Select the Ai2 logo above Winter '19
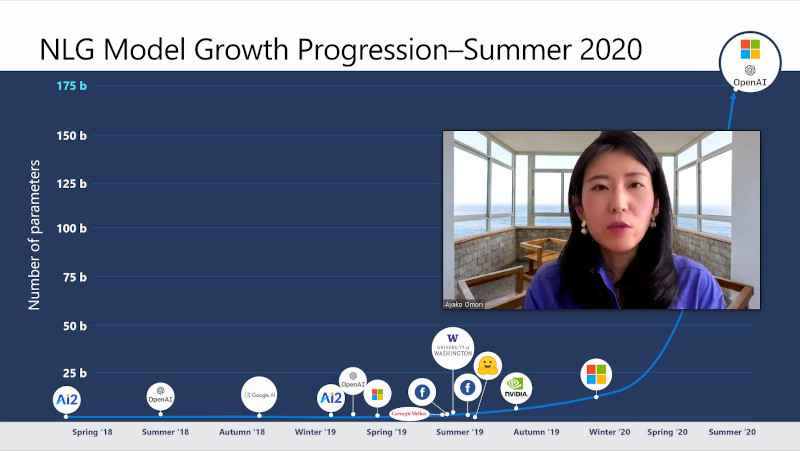Viewport: 800px width, 451px height. pyautogui.click(x=331, y=398)
